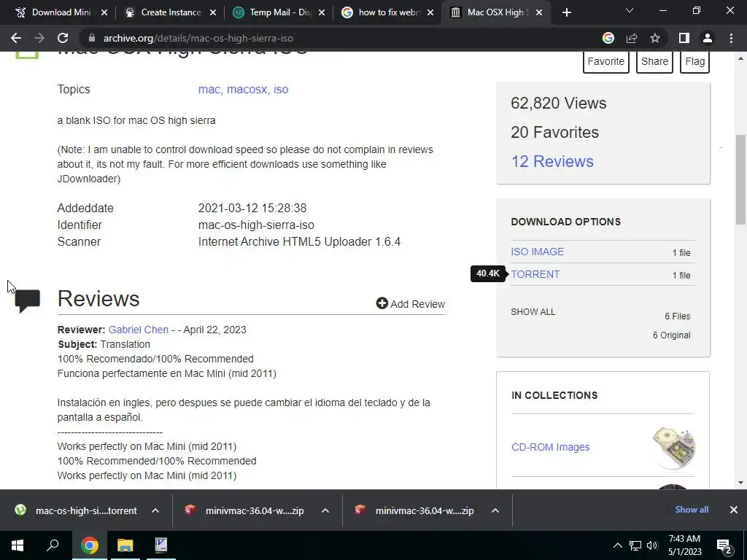Open the iso topic link
The image size is (747, 560).
[281, 90]
